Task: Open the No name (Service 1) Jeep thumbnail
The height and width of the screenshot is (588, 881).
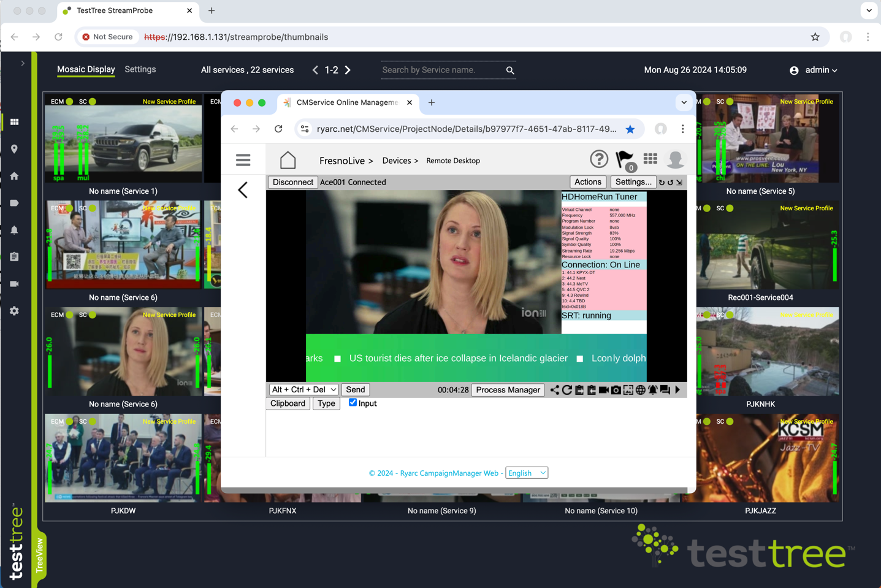Action: tap(123, 139)
